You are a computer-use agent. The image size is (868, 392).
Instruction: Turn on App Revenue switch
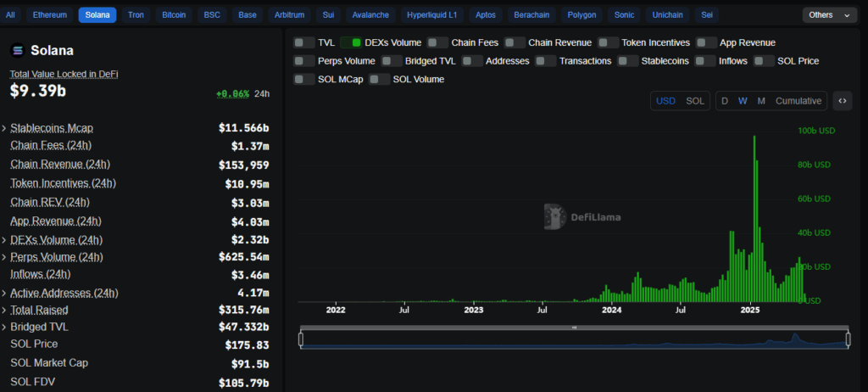pos(706,42)
